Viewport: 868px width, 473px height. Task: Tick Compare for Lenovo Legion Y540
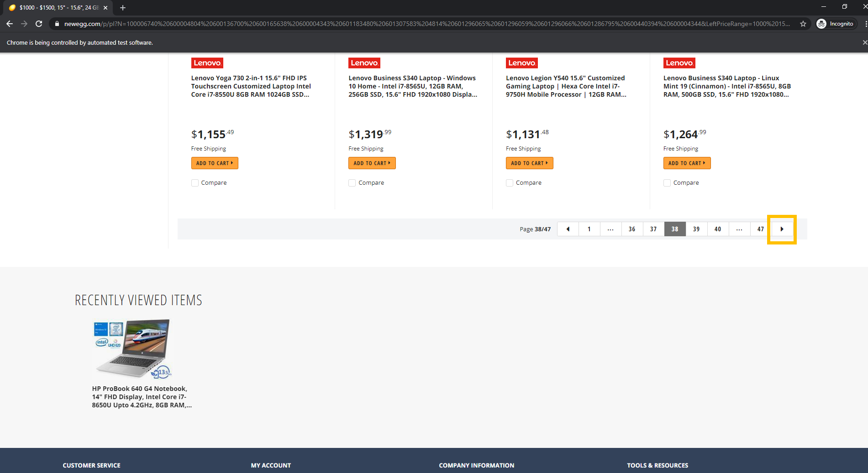(x=510, y=183)
